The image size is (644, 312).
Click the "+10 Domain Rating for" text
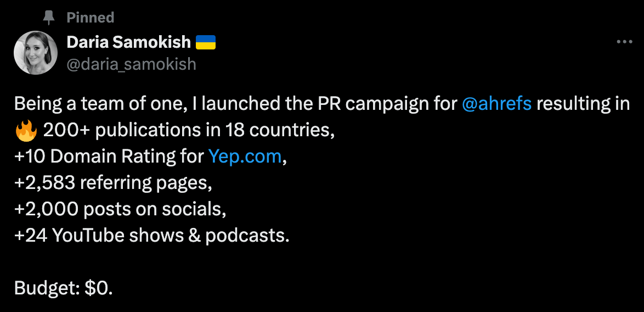click(109, 157)
